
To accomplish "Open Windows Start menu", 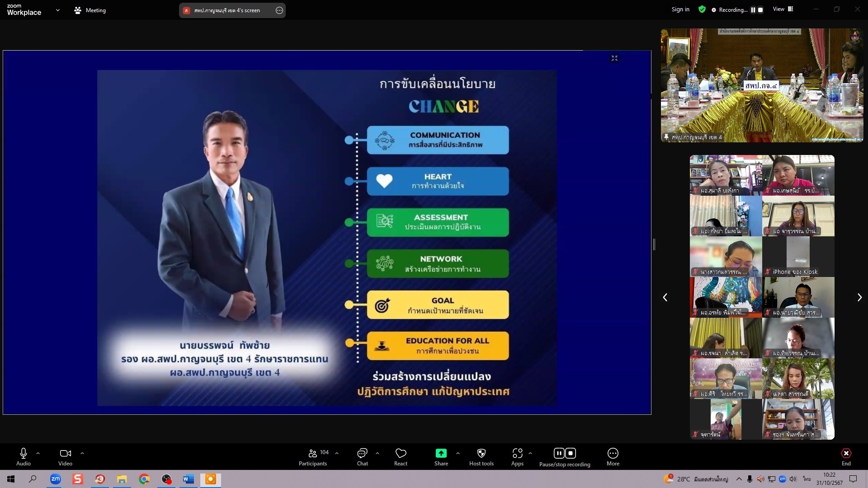I will 11,479.
